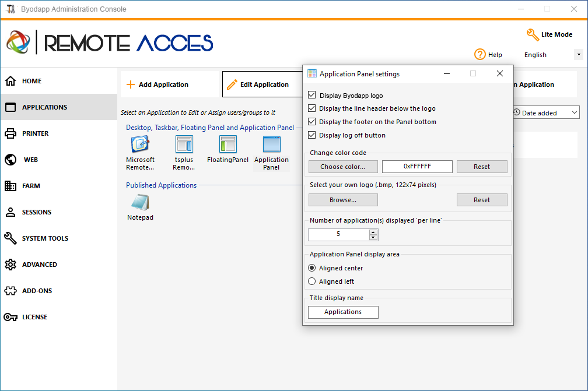Reset the custom logo
This screenshot has height=391, width=588.
pos(482,200)
